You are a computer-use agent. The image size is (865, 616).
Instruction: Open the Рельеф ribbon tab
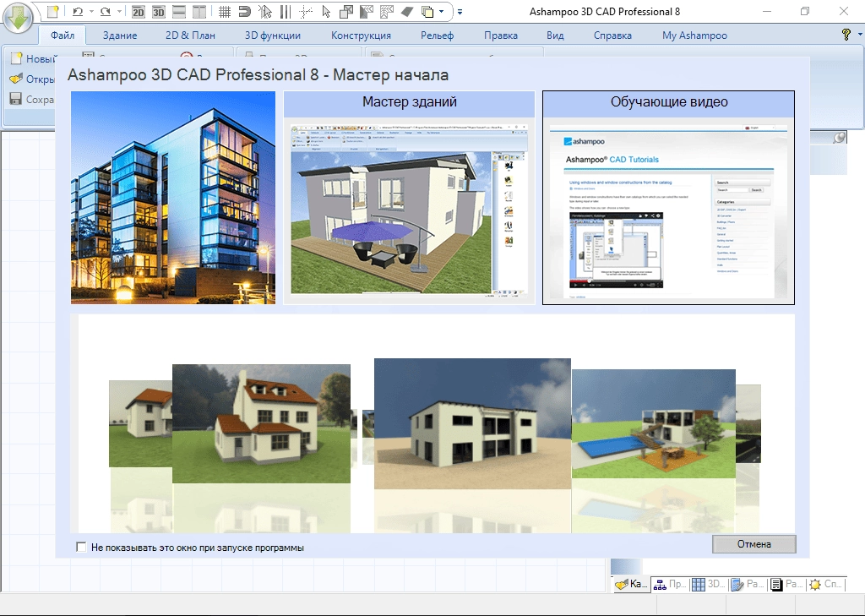tap(437, 35)
